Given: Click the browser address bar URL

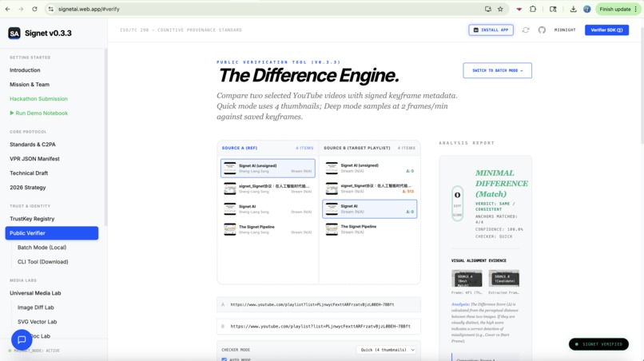Looking at the screenshot, I should (89, 9).
